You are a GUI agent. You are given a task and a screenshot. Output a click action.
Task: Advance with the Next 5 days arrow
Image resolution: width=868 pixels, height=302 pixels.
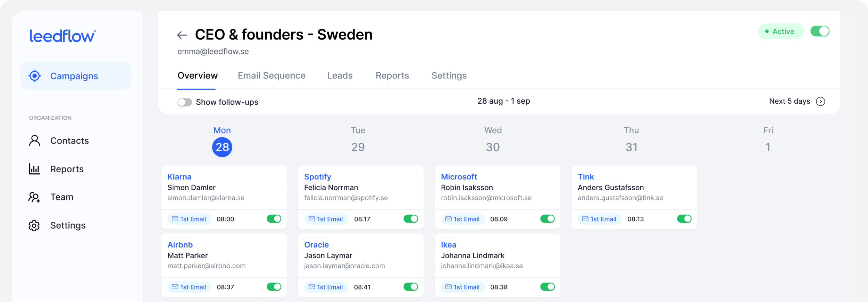click(820, 102)
